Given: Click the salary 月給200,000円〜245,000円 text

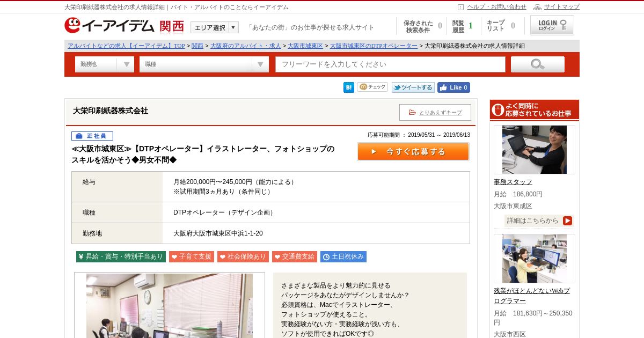Looking at the screenshot, I should click(234, 182).
